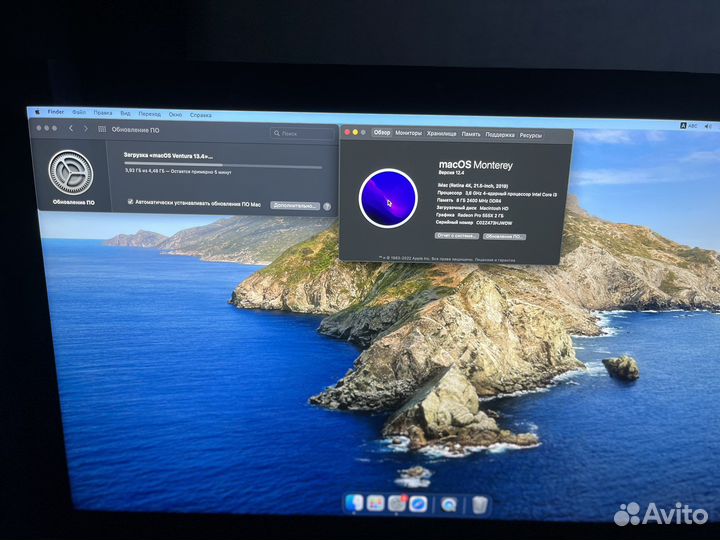This screenshot has height=540, width=720.
Task: Click the Software Update gear icon
Action: coord(71,173)
